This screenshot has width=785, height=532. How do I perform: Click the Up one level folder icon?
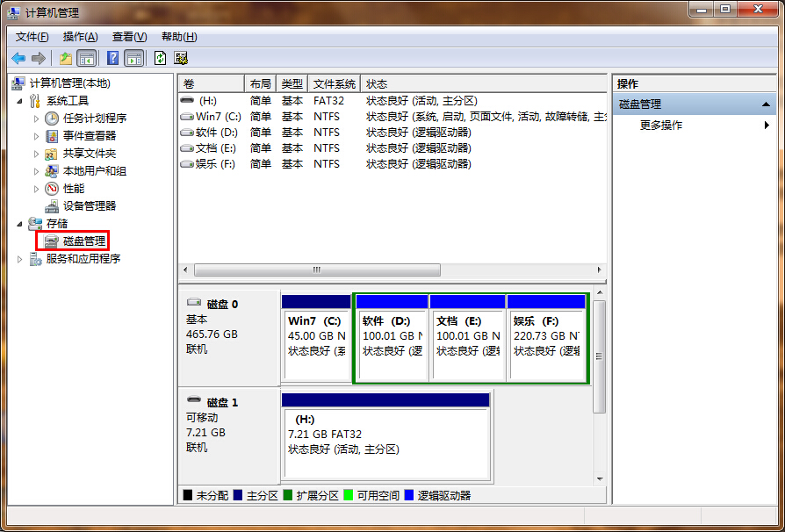point(65,58)
